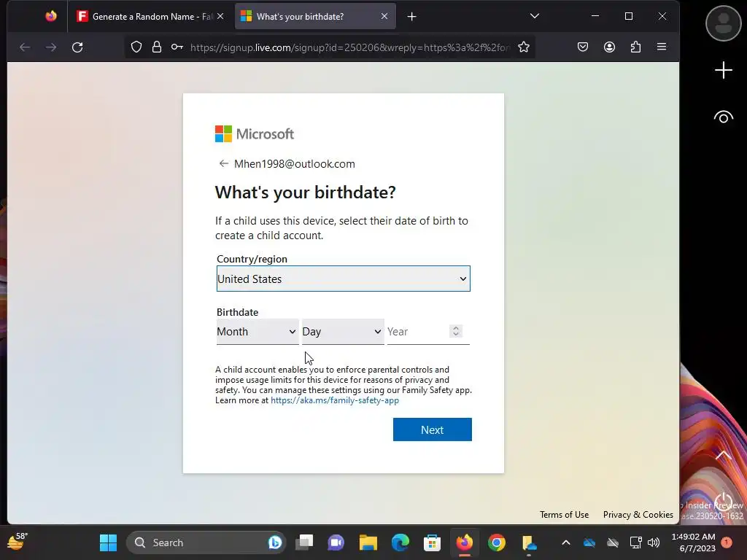Click the signup.live.com URL address field

(x=349, y=47)
